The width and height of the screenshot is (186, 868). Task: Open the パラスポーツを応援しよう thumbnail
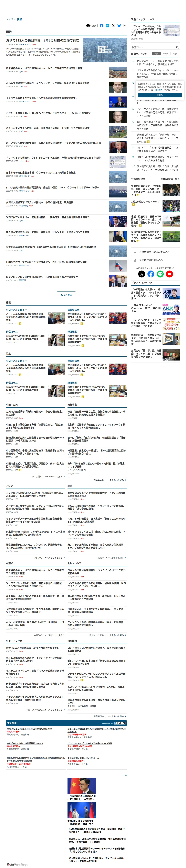(171, 324)
